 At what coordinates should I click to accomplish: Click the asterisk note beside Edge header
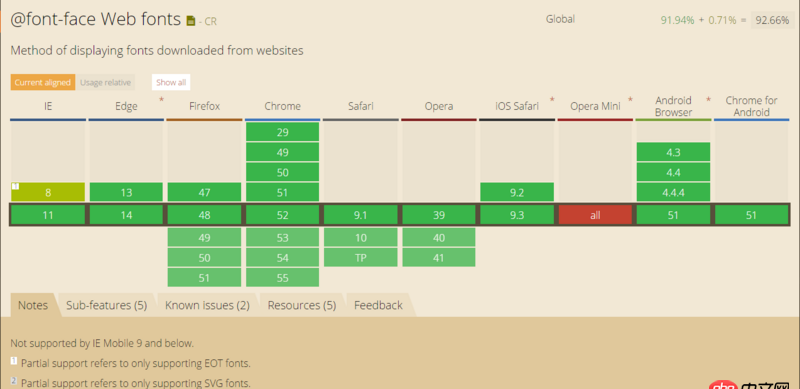[x=161, y=100]
